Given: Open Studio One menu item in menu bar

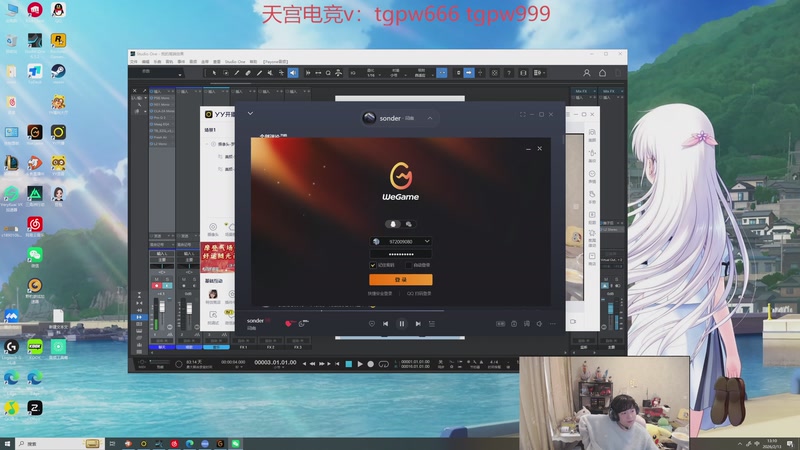Looking at the screenshot, I should point(235,62).
